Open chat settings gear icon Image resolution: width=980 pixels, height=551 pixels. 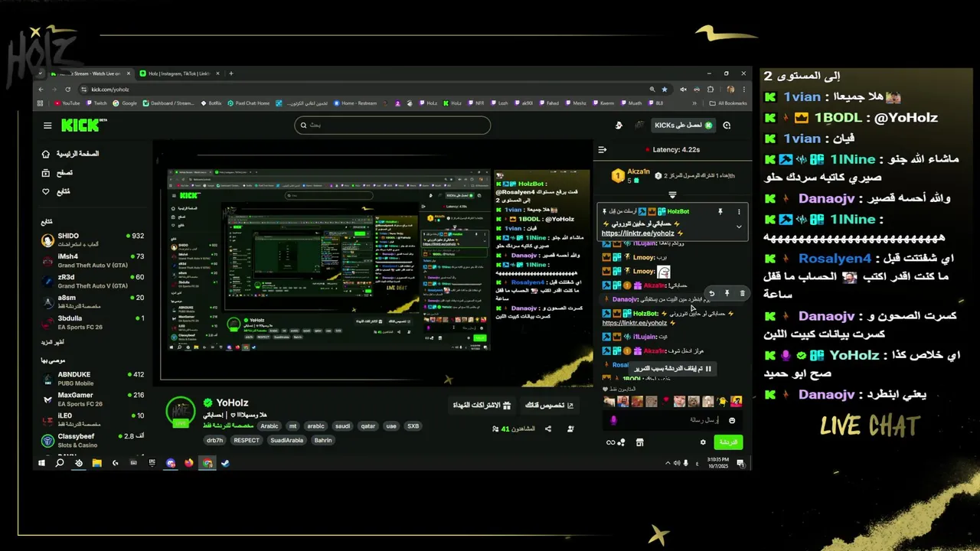(x=703, y=442)
